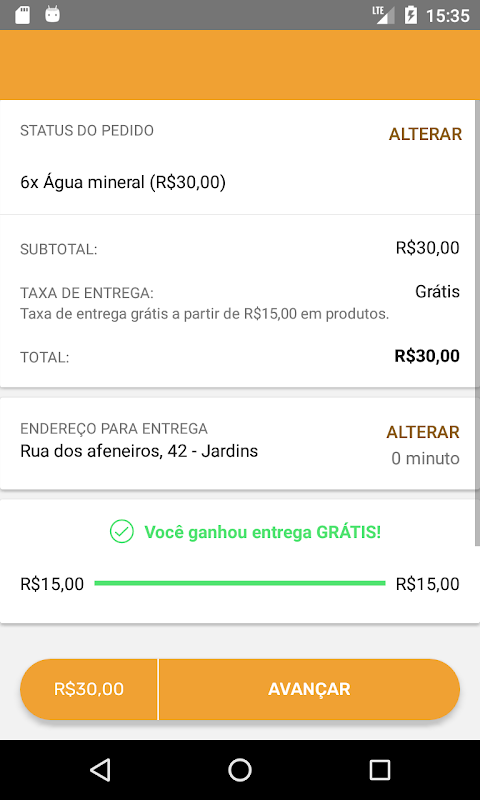Image resolution: width=480 pixels, height=800 pixels.
Task: Tap the Android back navigation icon
Action: coord(100,769)
